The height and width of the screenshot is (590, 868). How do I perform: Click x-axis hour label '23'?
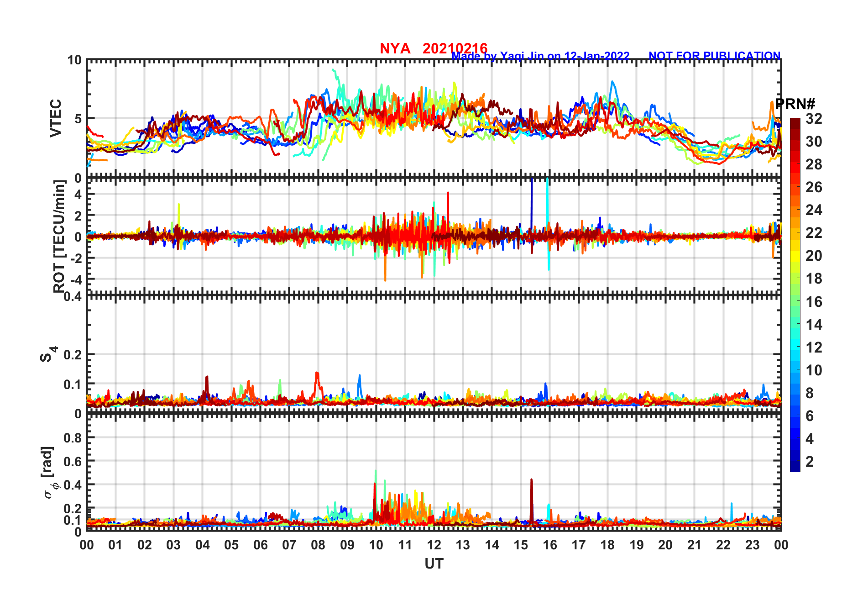click(x=752, y=545)
